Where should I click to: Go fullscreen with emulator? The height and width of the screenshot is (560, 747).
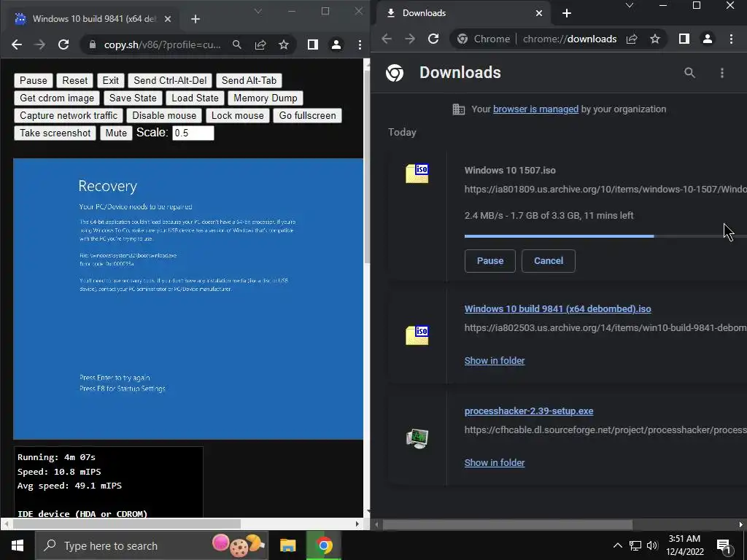click(x=307, y=116)
